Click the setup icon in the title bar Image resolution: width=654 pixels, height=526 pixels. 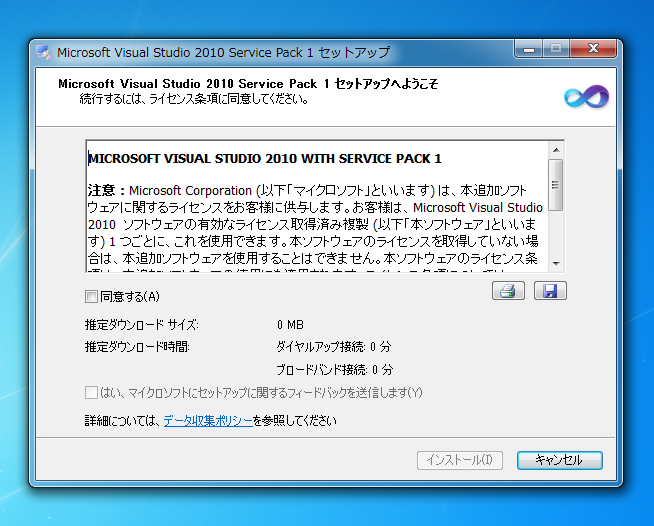[x=43, y=53]
